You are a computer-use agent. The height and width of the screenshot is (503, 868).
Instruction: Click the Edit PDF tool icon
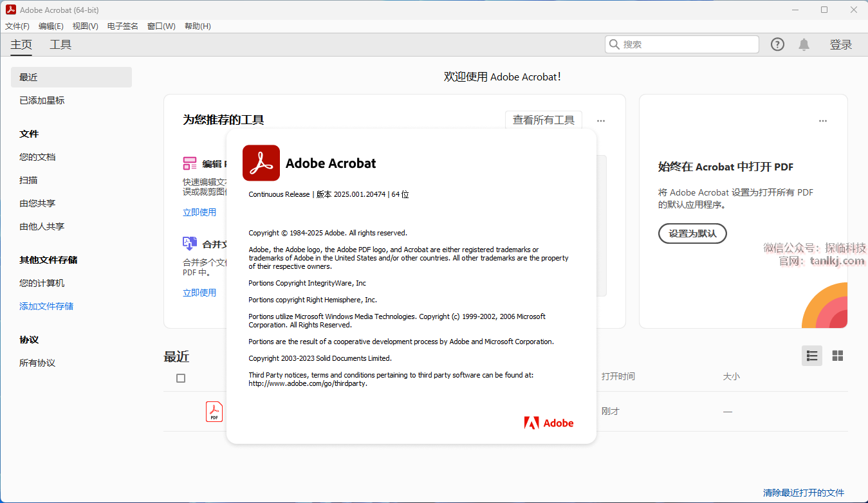coord(190,163)
